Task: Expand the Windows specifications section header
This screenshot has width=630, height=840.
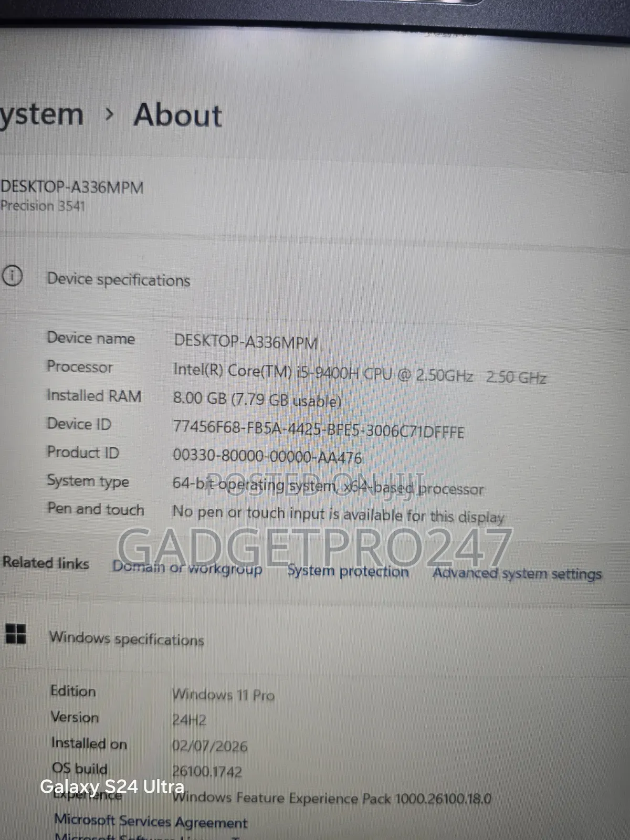Action: pyautogui.click(x=127, y=638)
